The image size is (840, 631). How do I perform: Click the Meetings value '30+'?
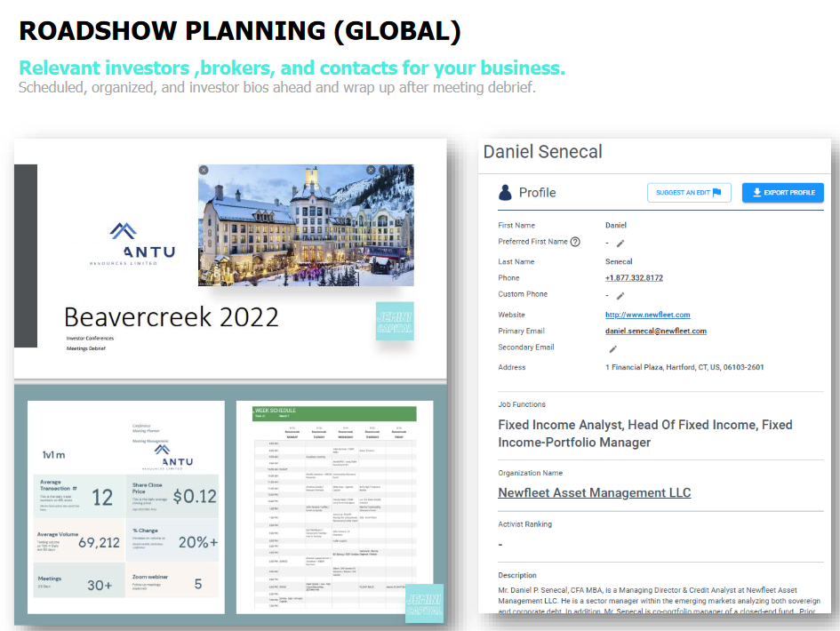click(100, 586)
